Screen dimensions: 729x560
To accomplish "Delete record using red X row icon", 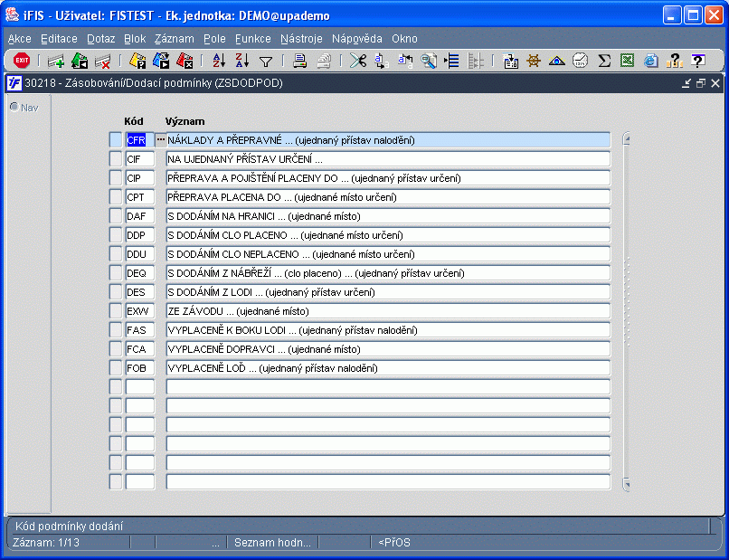I will 102,61.
